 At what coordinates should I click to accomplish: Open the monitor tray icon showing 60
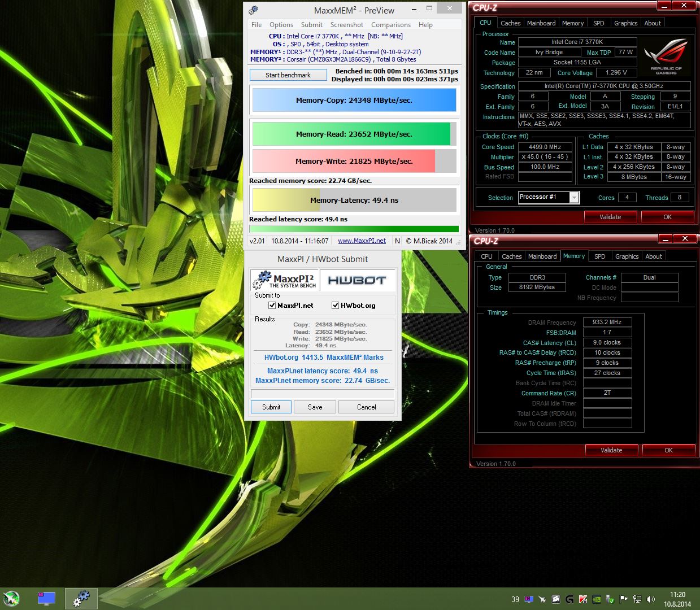click(x=529, y=599)
